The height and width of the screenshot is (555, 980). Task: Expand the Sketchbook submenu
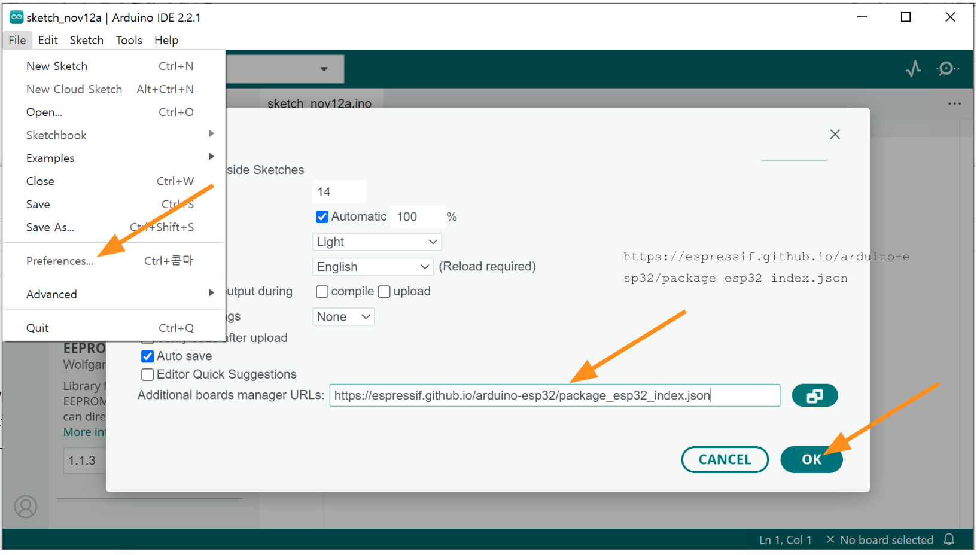tap(114, 135)
